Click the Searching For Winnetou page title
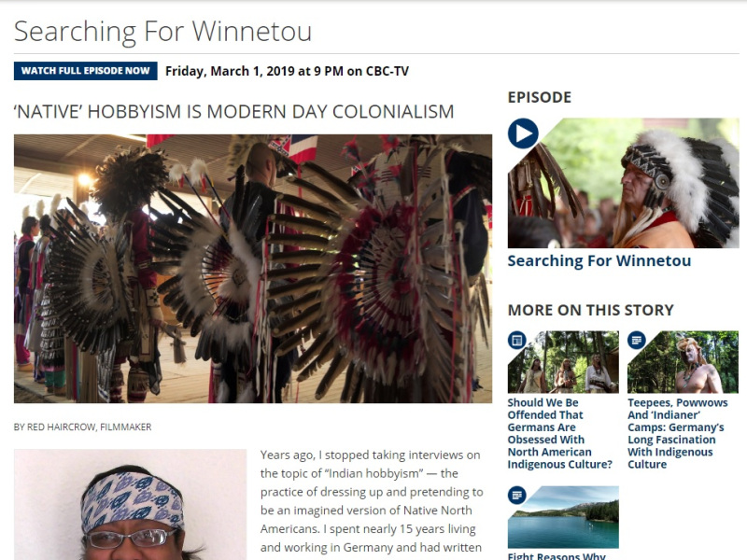Viewport: 747px width, 560px height. 162,32
